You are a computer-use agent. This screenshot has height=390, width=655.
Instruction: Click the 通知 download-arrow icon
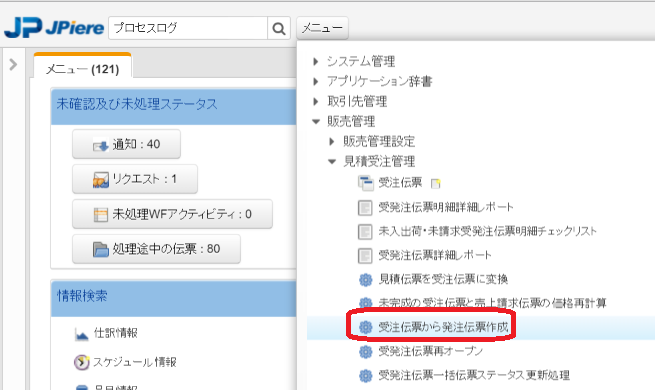click(101, 145)
